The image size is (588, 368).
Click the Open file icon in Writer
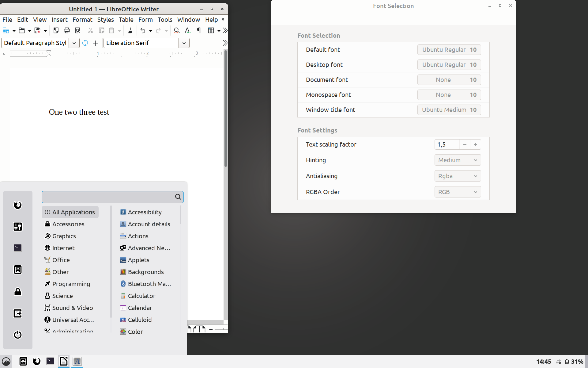[22, 30]
